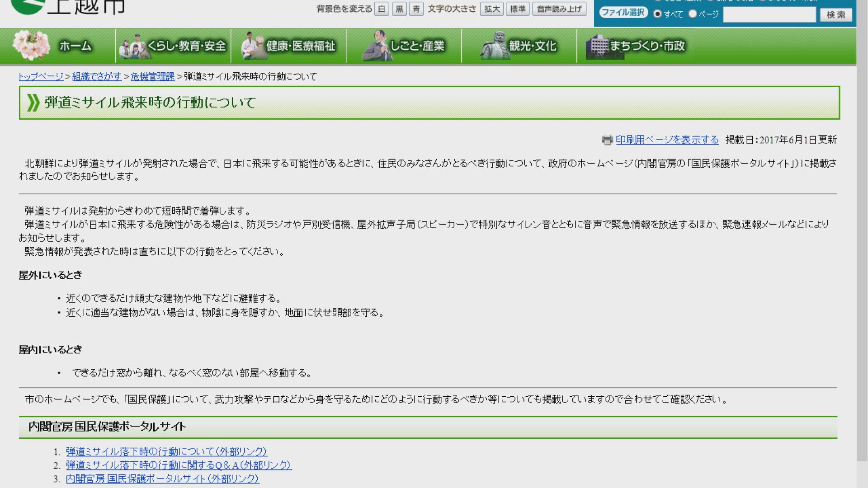Select the すべて search radio button
Viewport: 868px width, 488px height.
pos(658,14)
